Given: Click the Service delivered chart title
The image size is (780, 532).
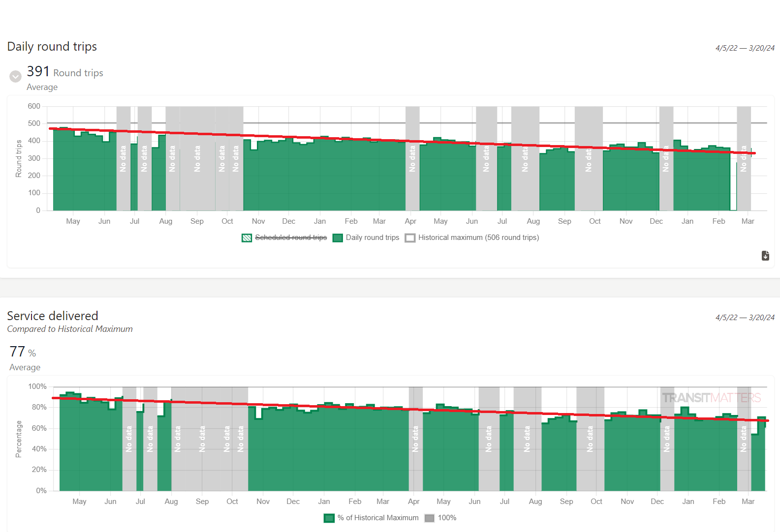Looking at the screenshot, I should pyautogui.click(x=53, y=316).
